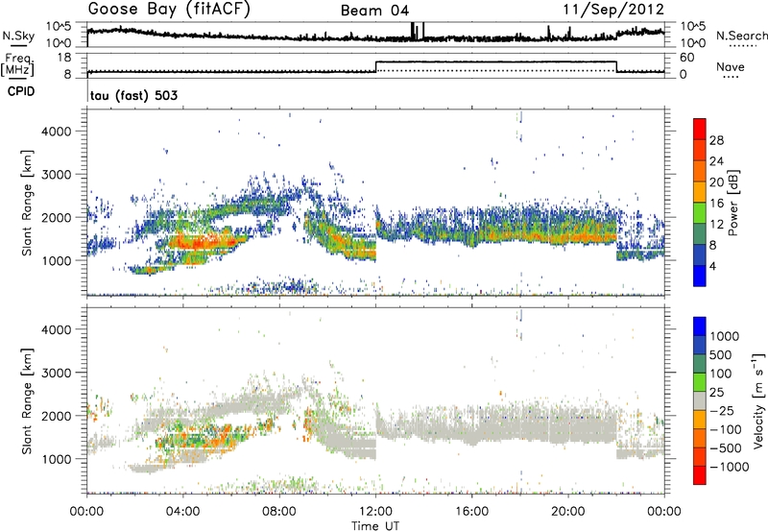
Task: Pick the light green 25–100 Velocity swatch
Action: point(700,382)
